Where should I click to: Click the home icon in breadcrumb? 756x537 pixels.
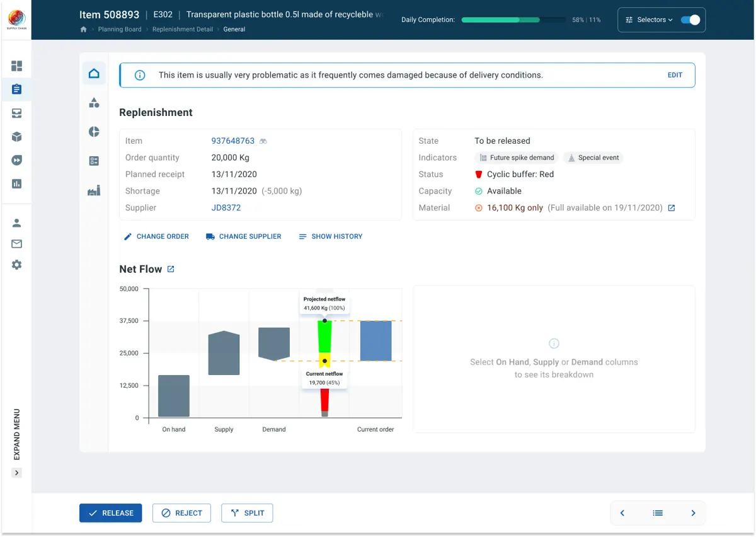tap(83, 30)
